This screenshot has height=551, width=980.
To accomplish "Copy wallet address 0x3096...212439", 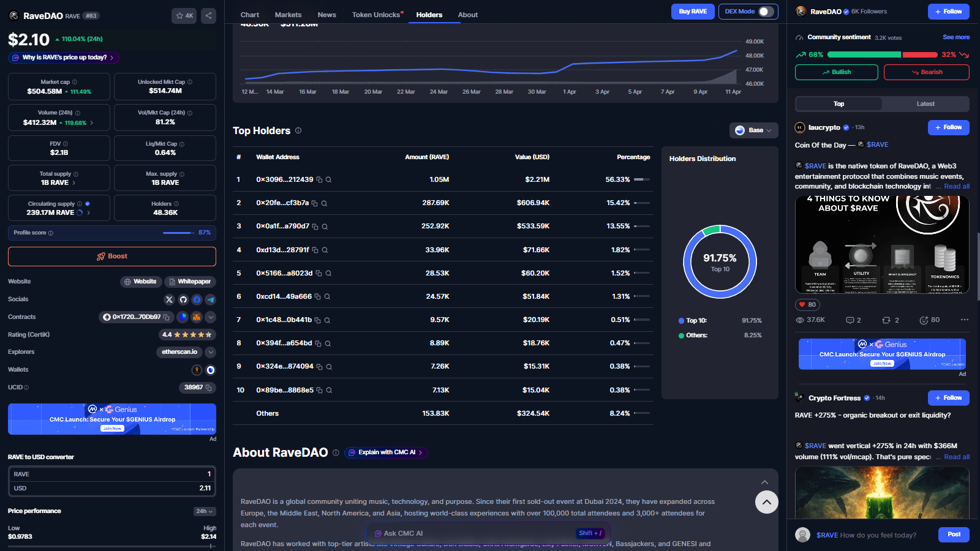I will tap(319, 180).
